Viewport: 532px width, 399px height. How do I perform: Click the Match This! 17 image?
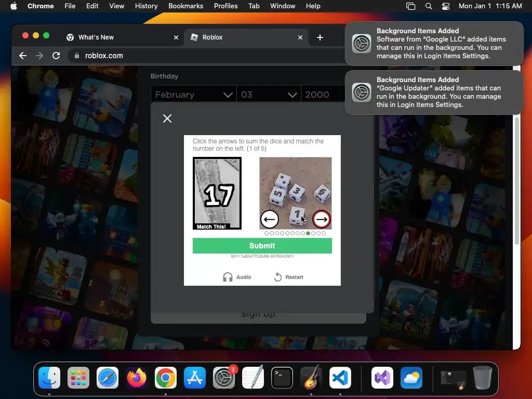[217, 193]
